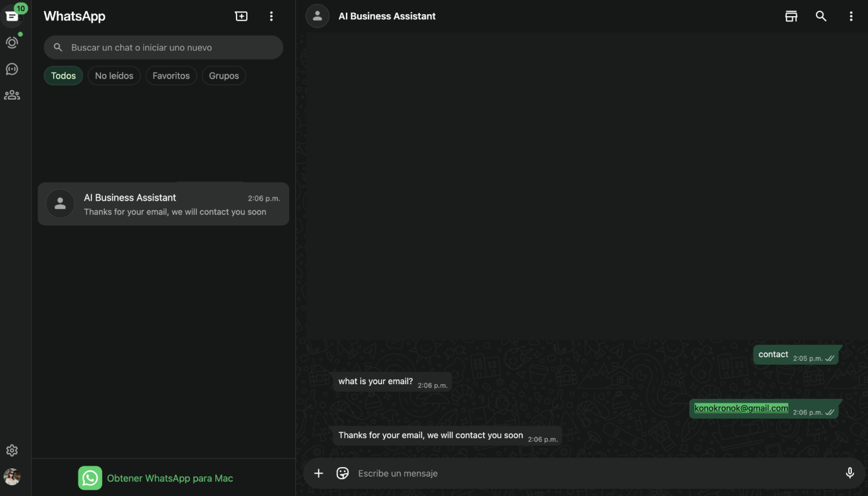Show the Favoritos filter
The image size is (868, 496).
(171, 75)
